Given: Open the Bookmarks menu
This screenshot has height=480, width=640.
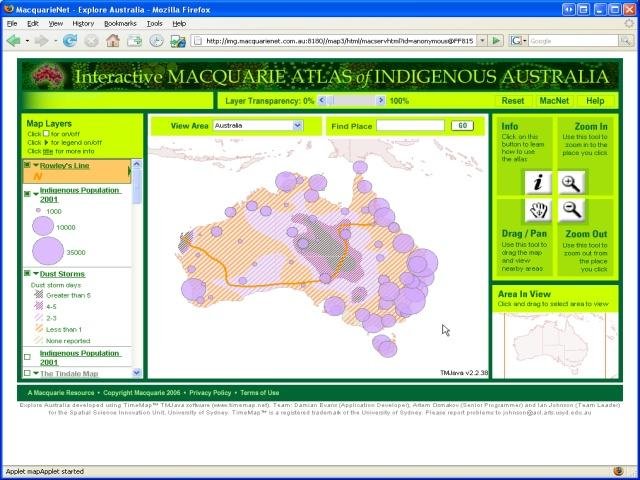Looking at the screenshot, I should [x=120, y=24].
